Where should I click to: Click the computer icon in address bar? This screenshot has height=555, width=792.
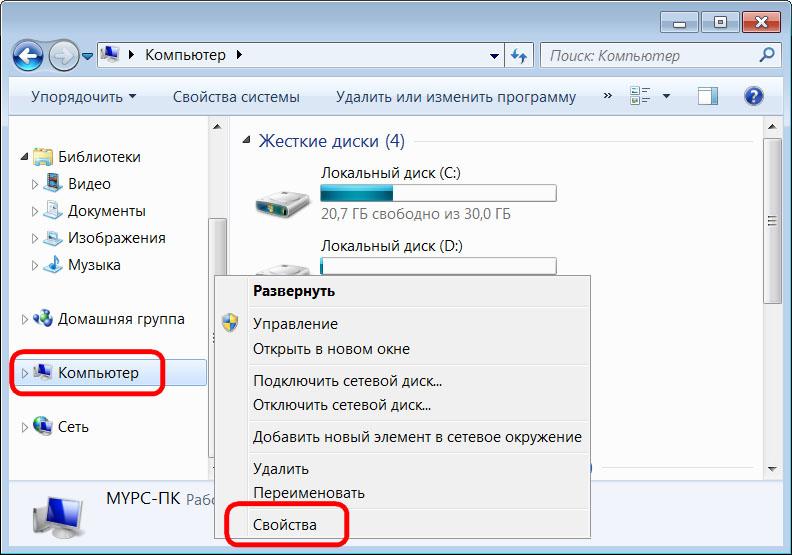pos(110,54)
